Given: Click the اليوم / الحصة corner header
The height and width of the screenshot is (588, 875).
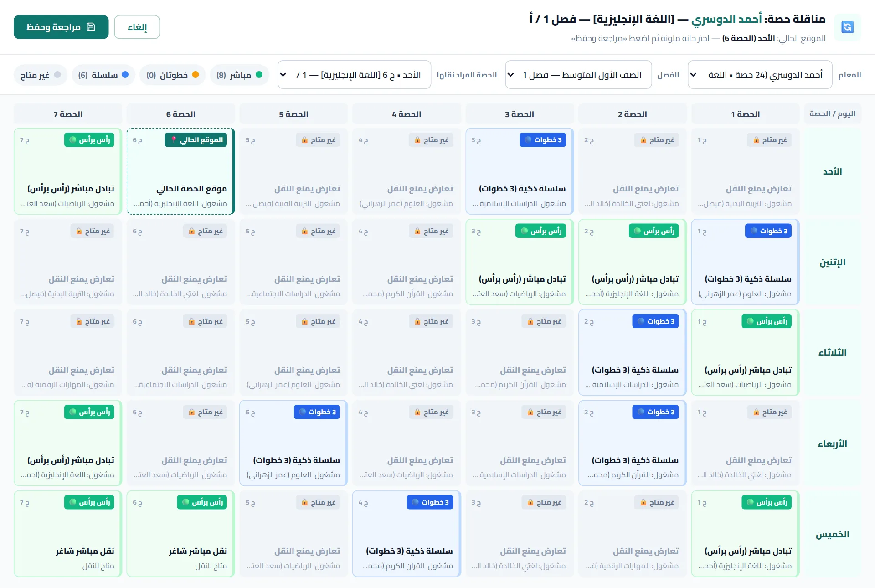Looking at the screenshot, I should click(832, 114).
